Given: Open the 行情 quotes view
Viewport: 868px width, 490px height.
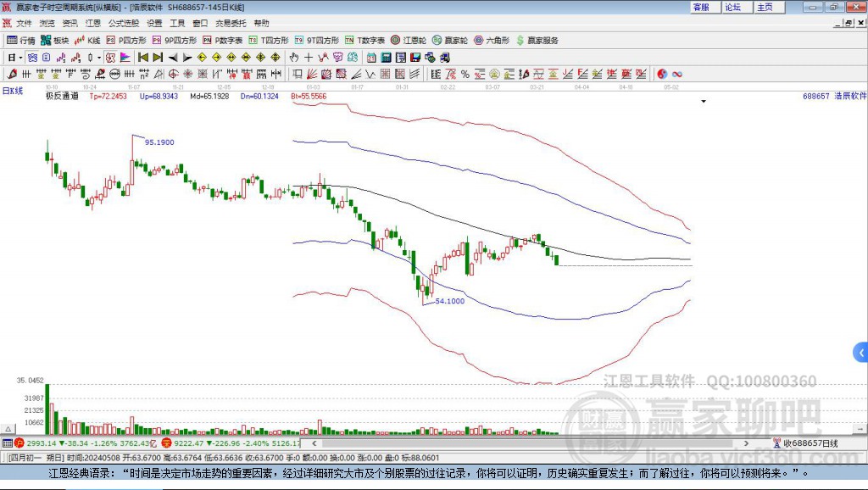Looking at the screenshot, I should pos(21,41).
